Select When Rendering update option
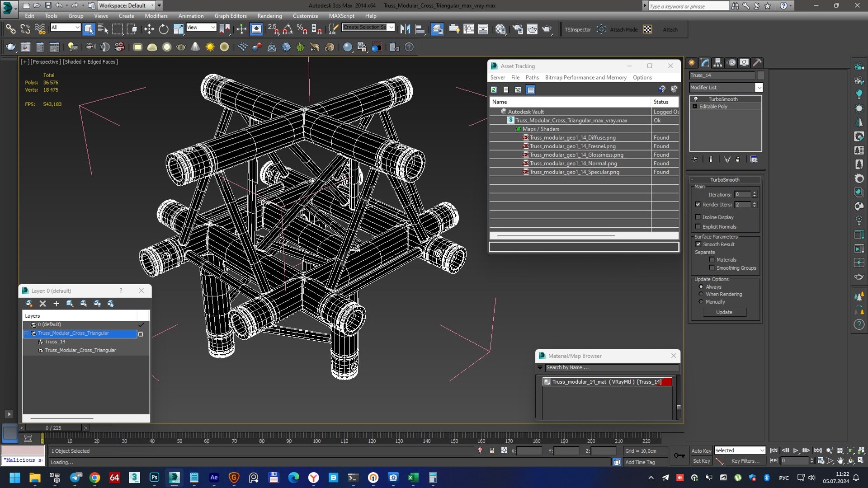The image size is (868, 488). (x=701, y=294)
